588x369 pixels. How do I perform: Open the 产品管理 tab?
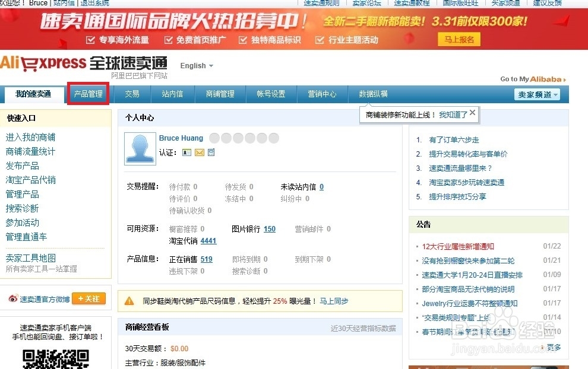(88, 94)
